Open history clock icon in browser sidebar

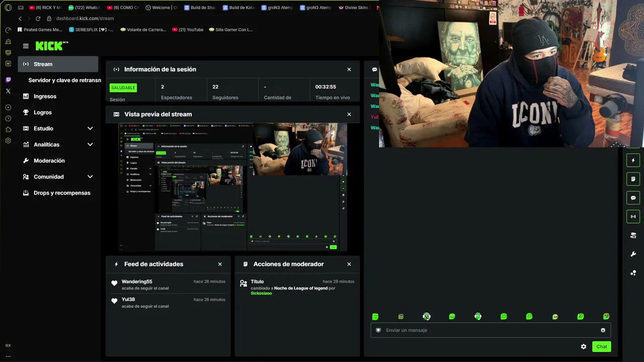coord(8,119)
